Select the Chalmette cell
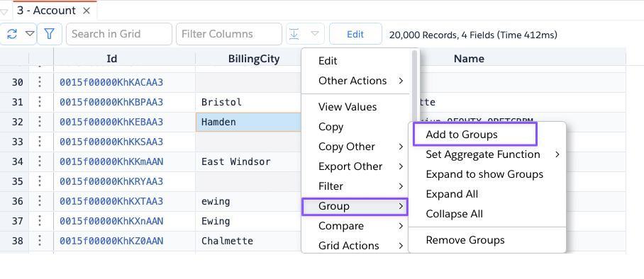644x279 pixels. [248, 241]
